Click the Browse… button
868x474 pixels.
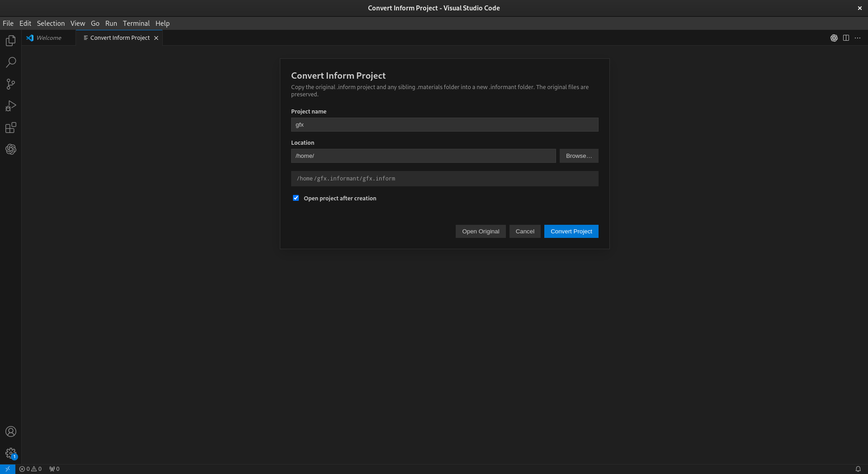click(x=579, y=156)
